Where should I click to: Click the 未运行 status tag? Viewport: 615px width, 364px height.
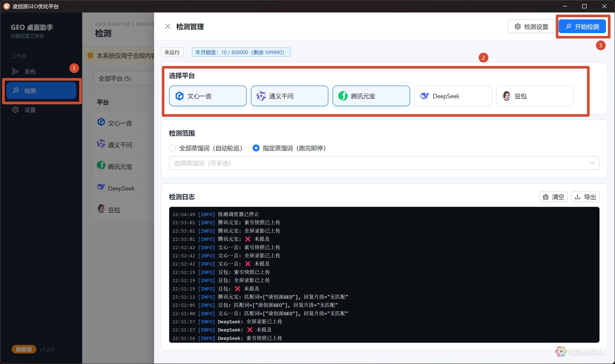(172, 52)
